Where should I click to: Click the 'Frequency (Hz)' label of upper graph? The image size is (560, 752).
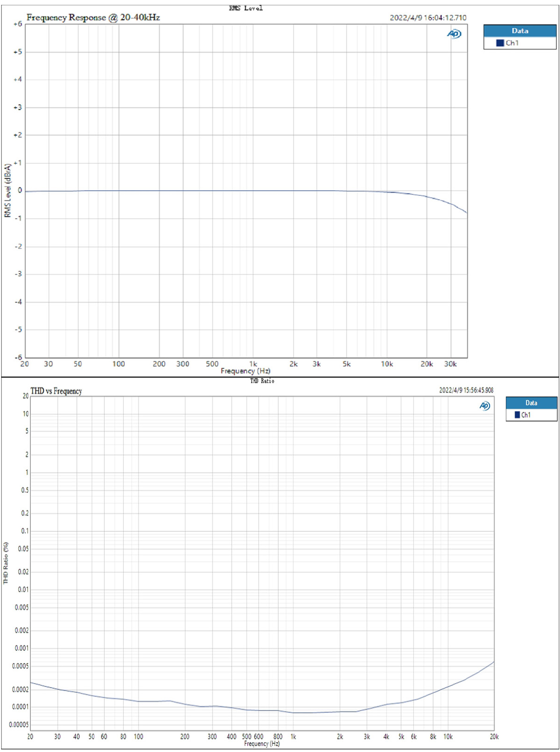coord(245,371)
